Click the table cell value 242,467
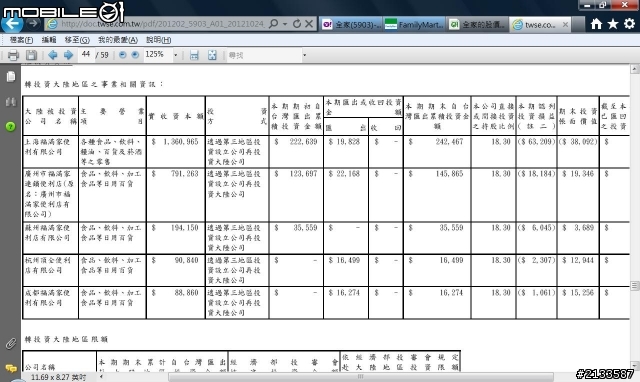 (449, 142)
